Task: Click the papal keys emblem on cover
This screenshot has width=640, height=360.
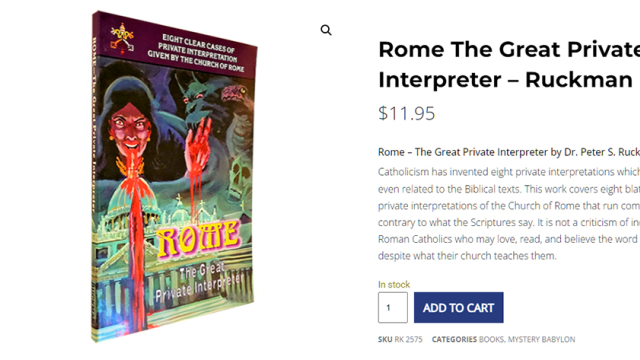Action: pyautogui.click(x=122, y=39)
